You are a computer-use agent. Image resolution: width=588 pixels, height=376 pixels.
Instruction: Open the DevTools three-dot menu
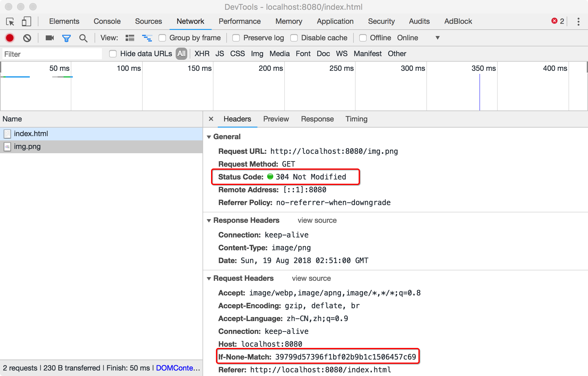click(x=578, y=21)
